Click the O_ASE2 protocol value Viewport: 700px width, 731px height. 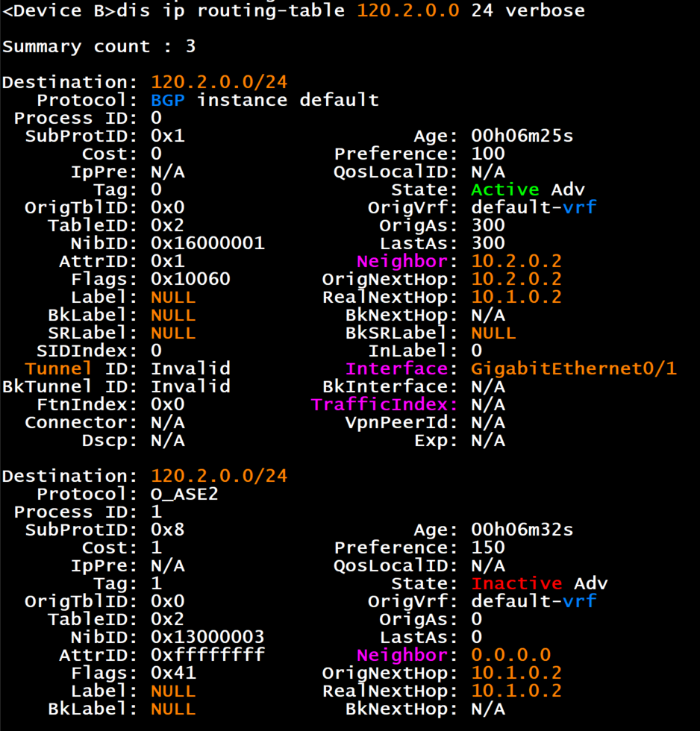(184, 494)
